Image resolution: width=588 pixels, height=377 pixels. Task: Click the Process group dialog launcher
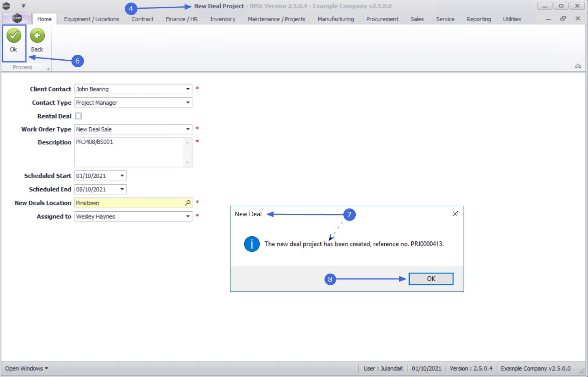click(x=48, y=68)
